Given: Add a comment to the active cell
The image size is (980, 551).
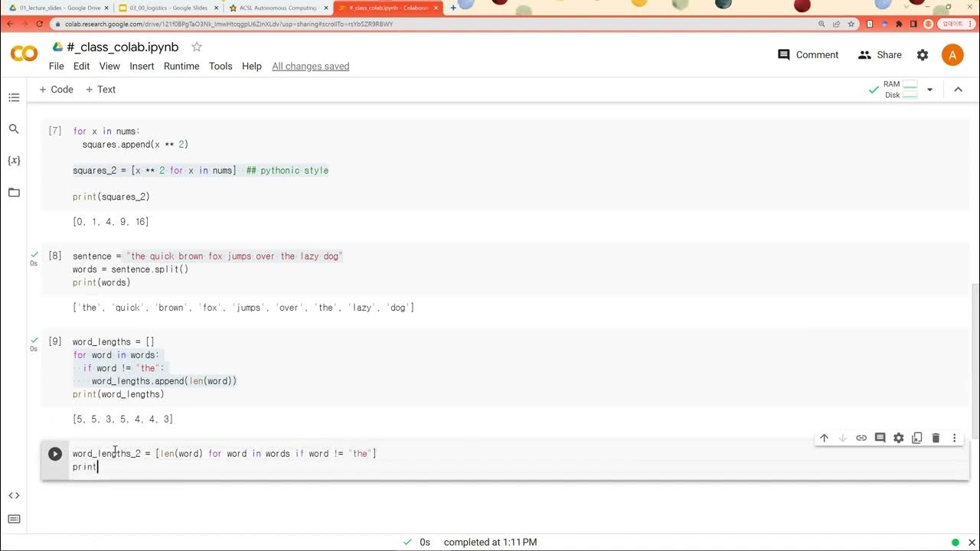Looking at the screenshot, I should tap(880, 438).
